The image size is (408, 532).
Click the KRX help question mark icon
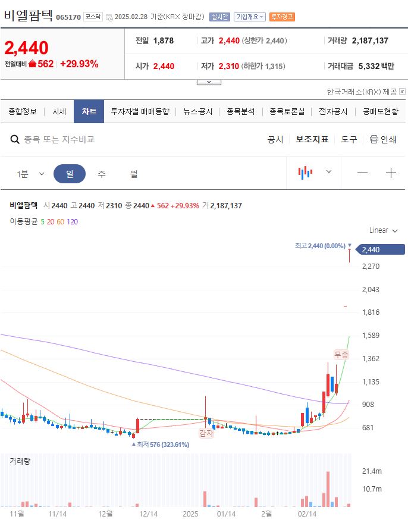[402, 91]
